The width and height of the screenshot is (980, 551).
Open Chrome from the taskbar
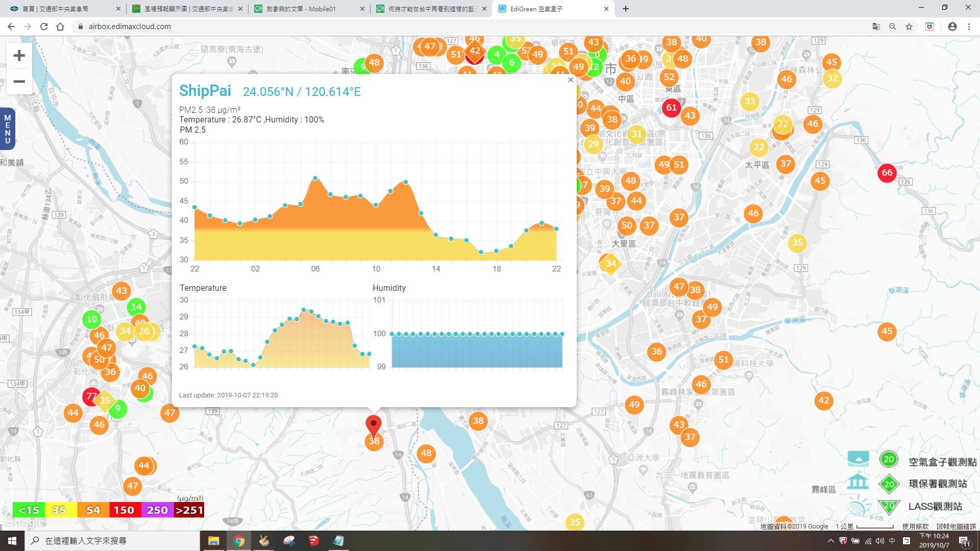coord(238,541)
